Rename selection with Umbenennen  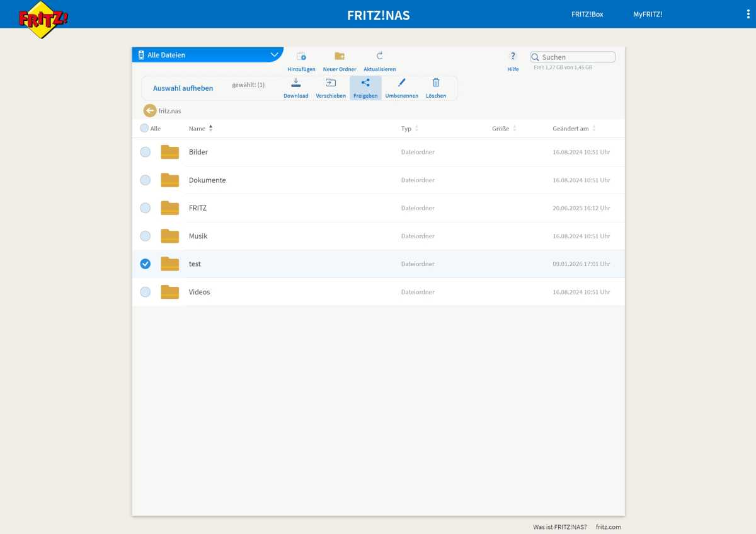point(401,88)
